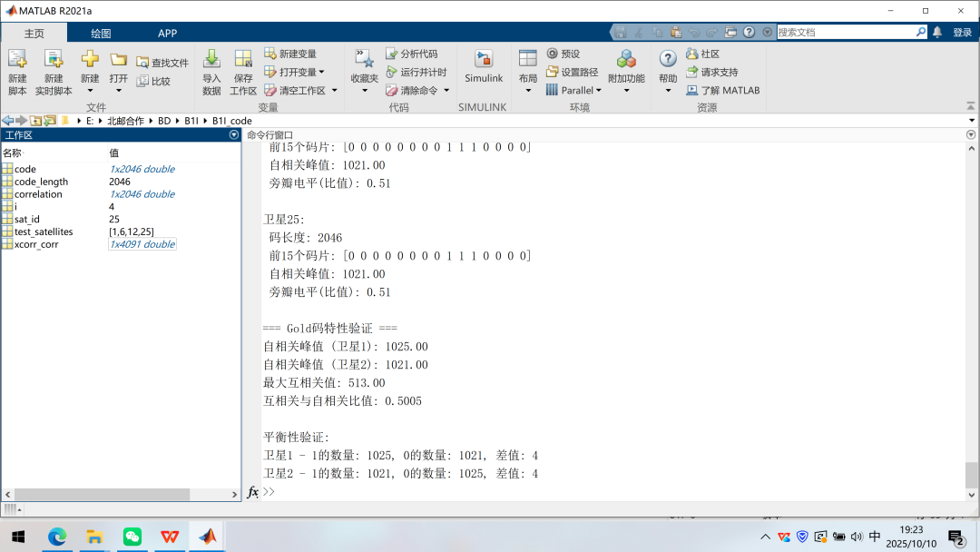Viewport: 980px width, 552px height.
Task: Click the 搜索文档 search documentation field
Action: coord(846,32)
